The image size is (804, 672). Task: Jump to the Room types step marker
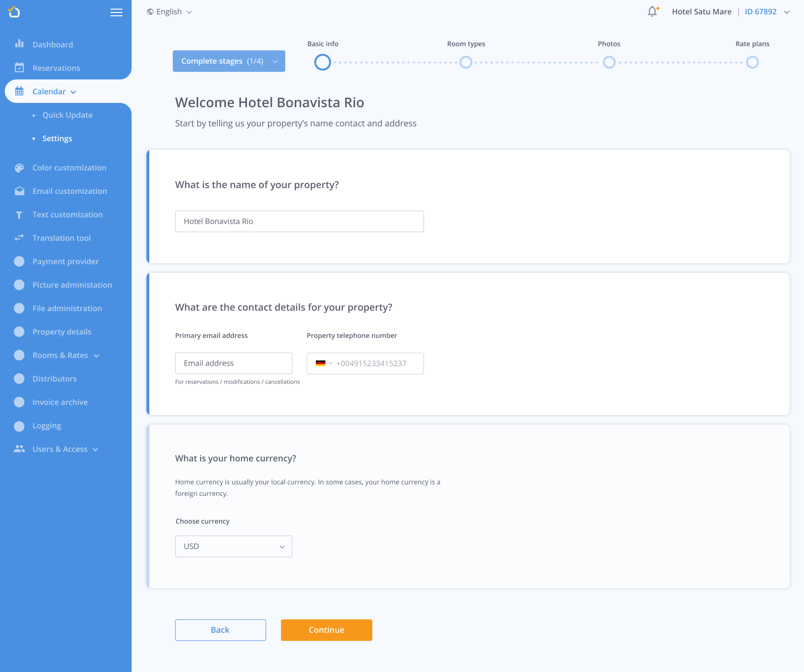[466, 62]
